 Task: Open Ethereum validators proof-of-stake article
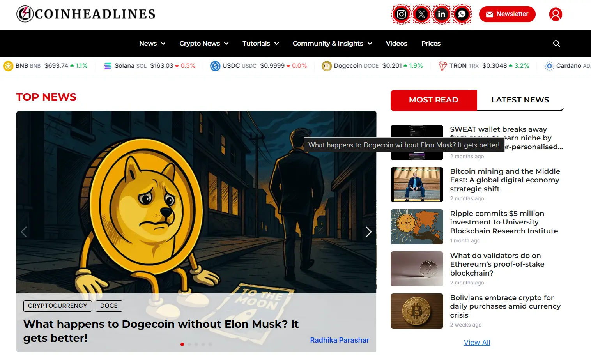click(x=497, y=264)
